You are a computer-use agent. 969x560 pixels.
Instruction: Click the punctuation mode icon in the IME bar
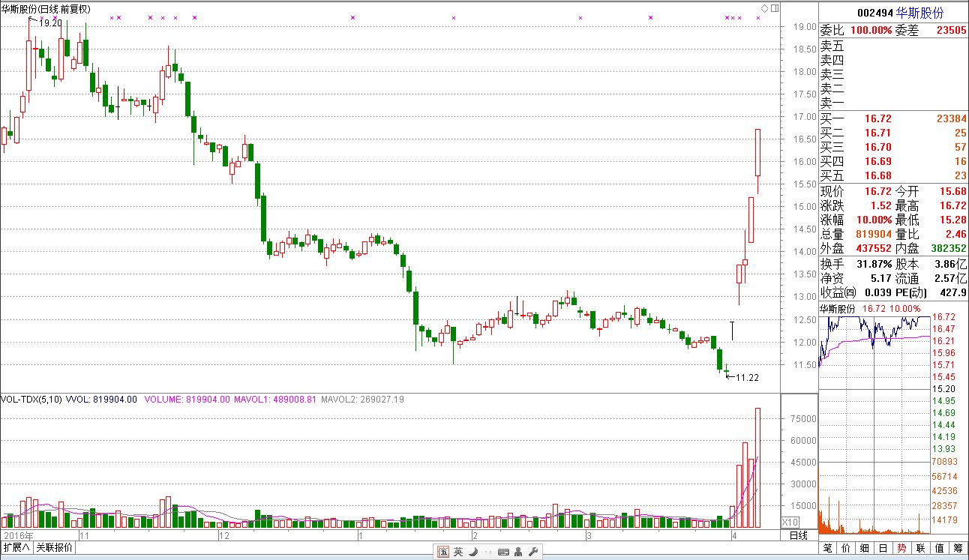pos(487,553)
